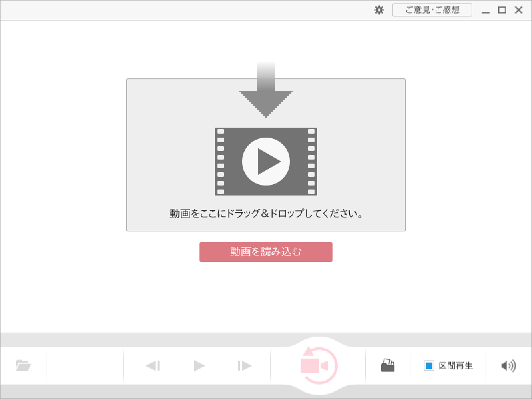The width and height of the screenshot is (532, 399).
Task: Click the drag-and-drop video area
Action: click(x=266, y=155)
